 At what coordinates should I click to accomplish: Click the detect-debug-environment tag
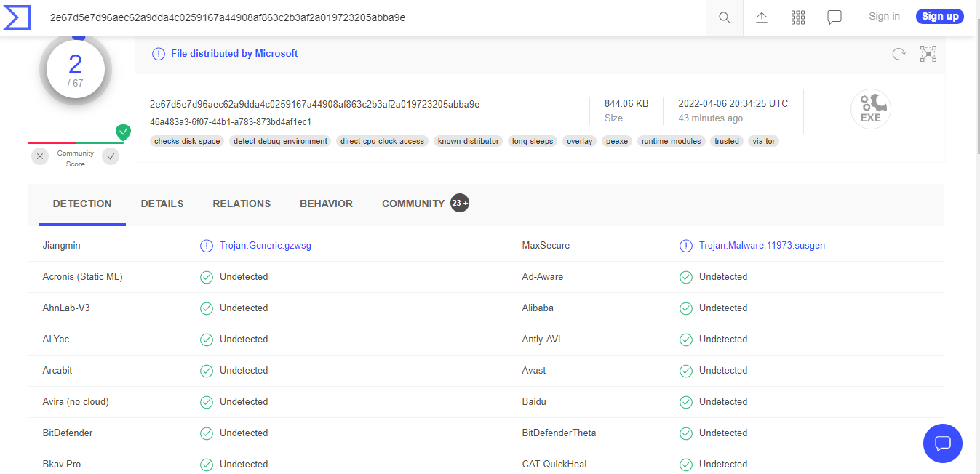click(x=280, y=141)
